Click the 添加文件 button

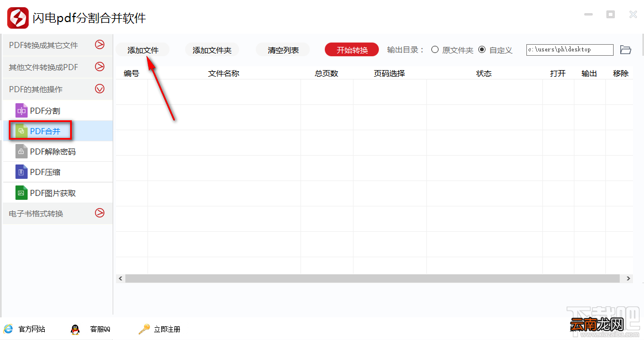pyautogui.click(x=142, y=50)
